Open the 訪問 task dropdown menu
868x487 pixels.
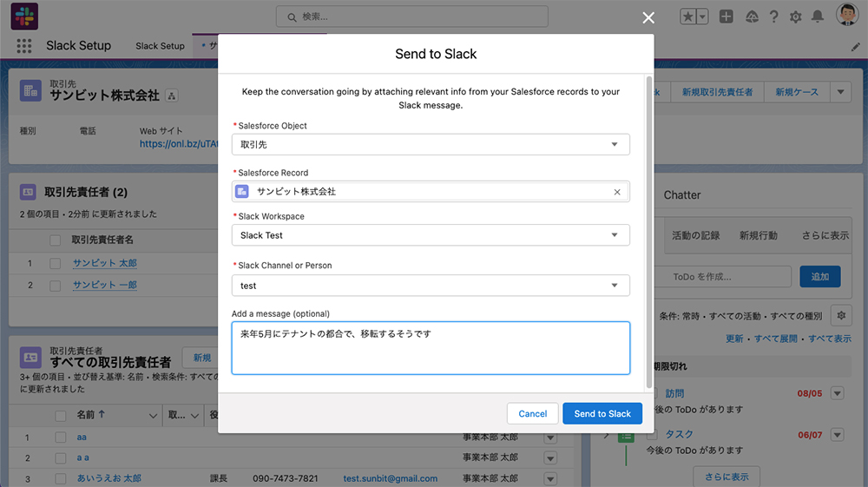[837, 393]
